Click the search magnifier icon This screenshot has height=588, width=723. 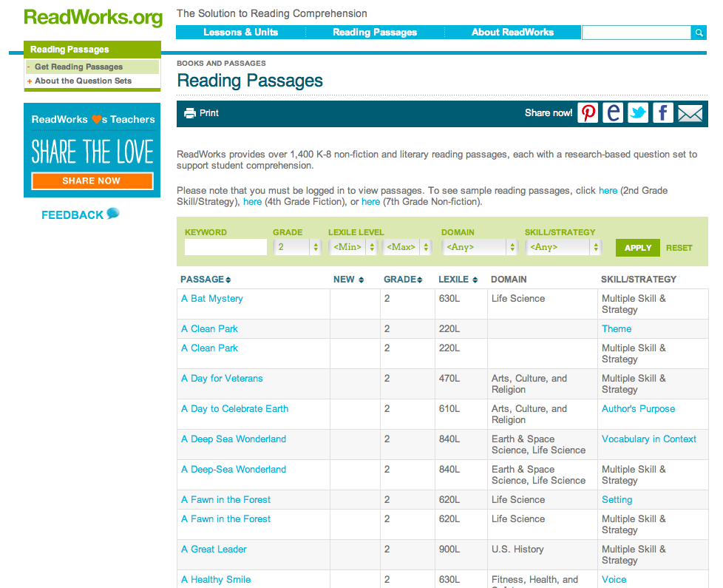pyautogui.click(x=699, y=33)
